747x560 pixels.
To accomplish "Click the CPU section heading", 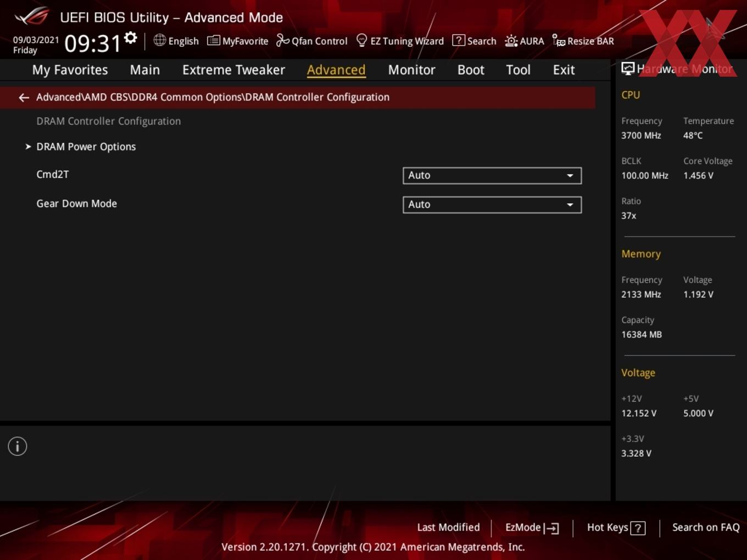I will 631,95.
